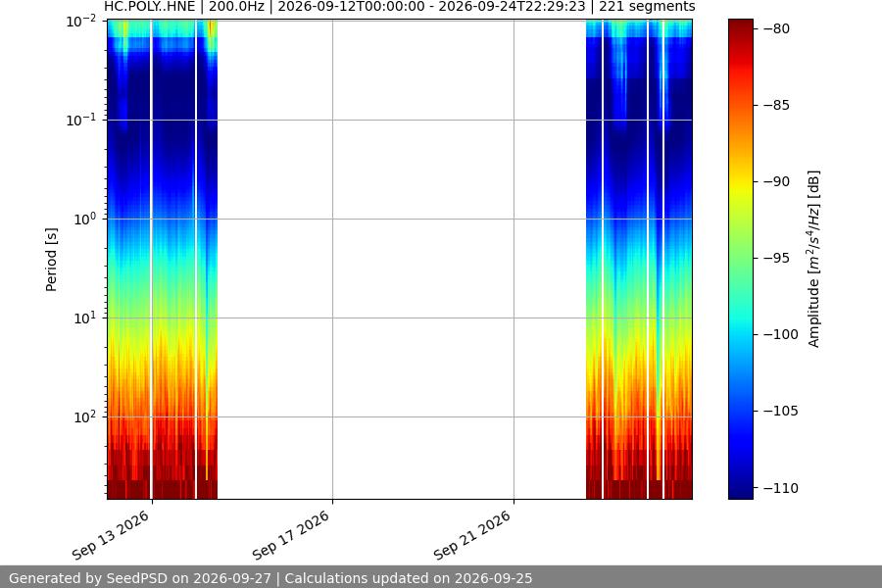This screenshot has width=882, height=588.
Task: Click the −80 colorbar tick label
Action: click(776, 28)
